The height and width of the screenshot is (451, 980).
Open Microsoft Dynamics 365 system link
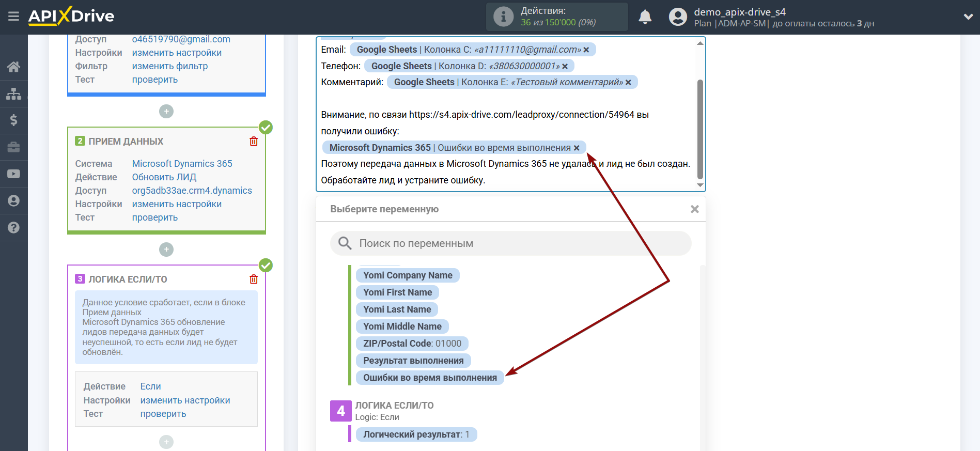(182, 164)
